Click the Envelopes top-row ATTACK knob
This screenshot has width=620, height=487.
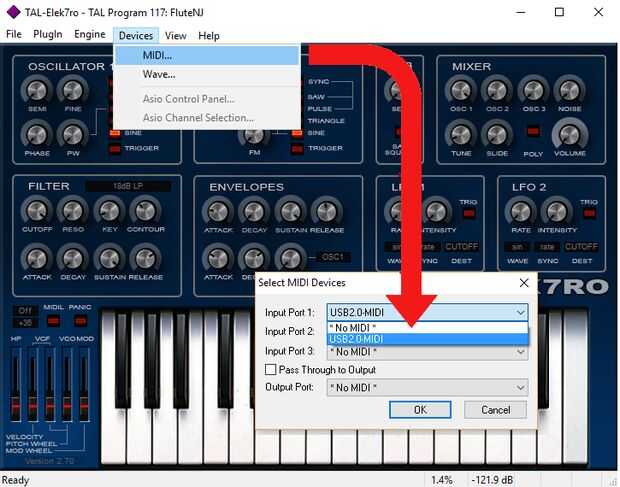point(218,211)
